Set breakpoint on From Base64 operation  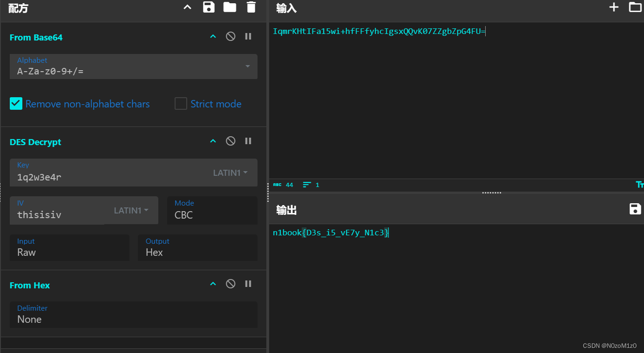click(248, 36)
